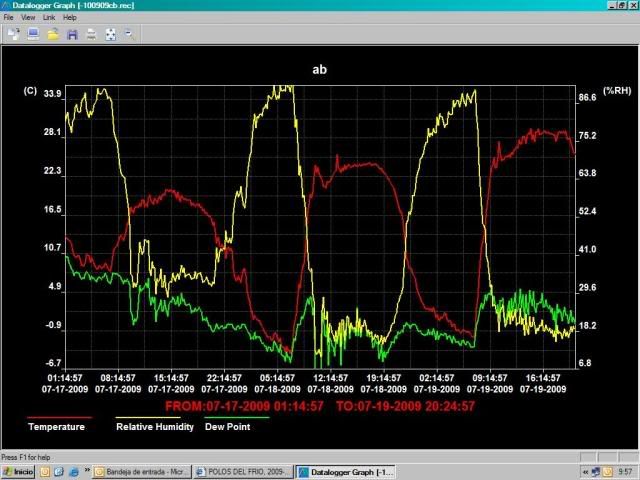Switch to POLOS DEL FRIO taskbar window
This screenshot has height=480, width=640.
[x=244, y=472]
